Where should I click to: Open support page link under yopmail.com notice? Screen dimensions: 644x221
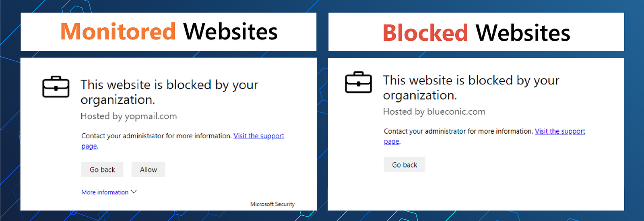(x=259, y=136)
